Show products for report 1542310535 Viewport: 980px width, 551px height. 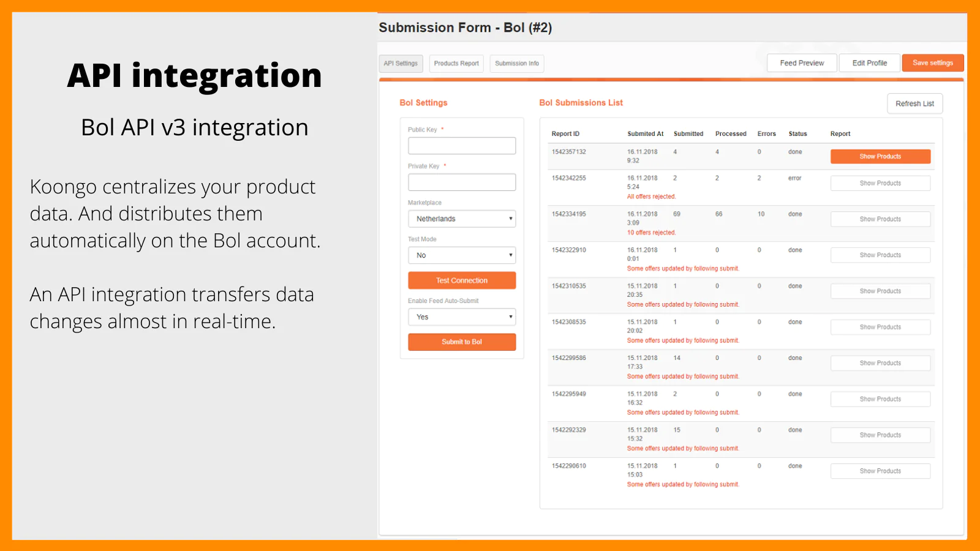880,291
